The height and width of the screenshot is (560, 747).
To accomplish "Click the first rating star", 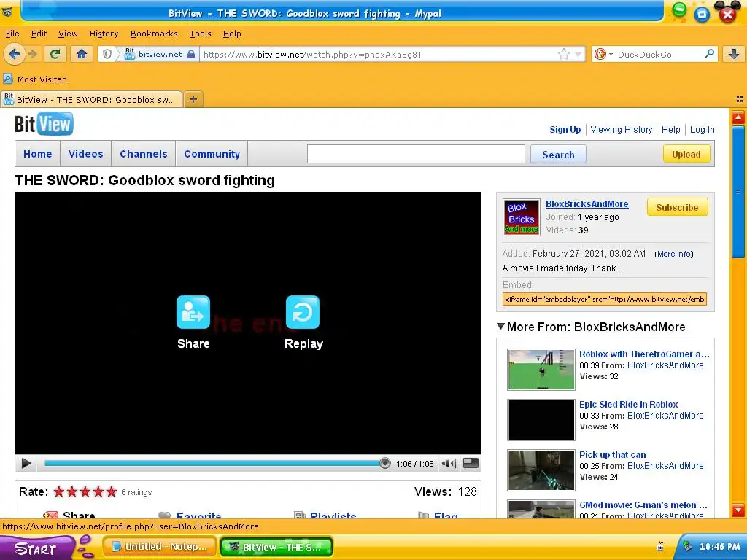I will coord(59,492).
